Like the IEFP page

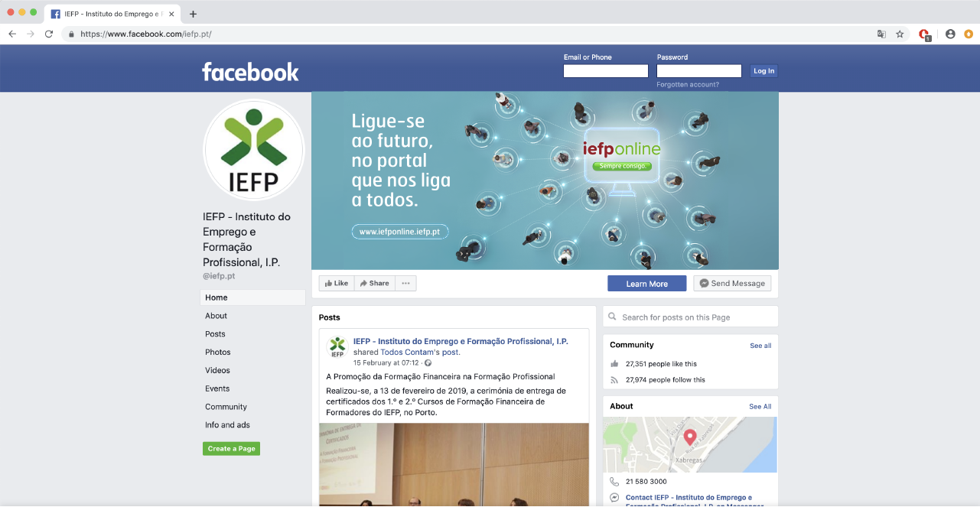click(336, 283)
